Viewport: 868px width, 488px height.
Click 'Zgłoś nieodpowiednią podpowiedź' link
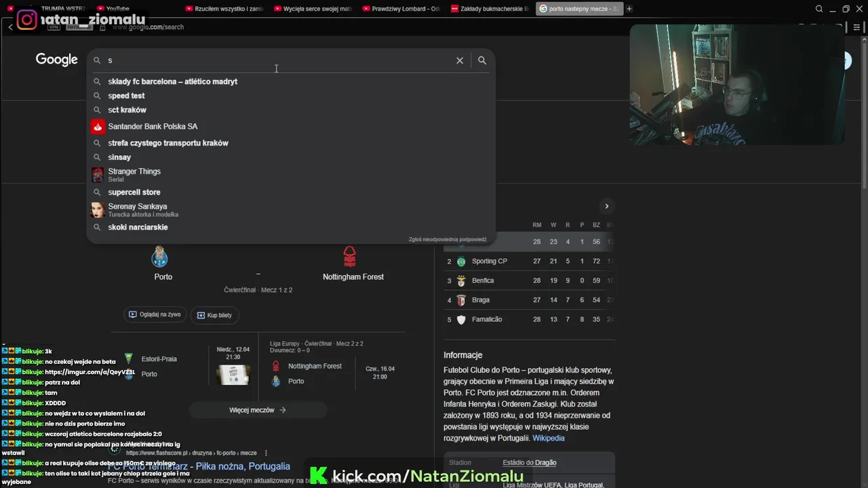coord(448,239)
